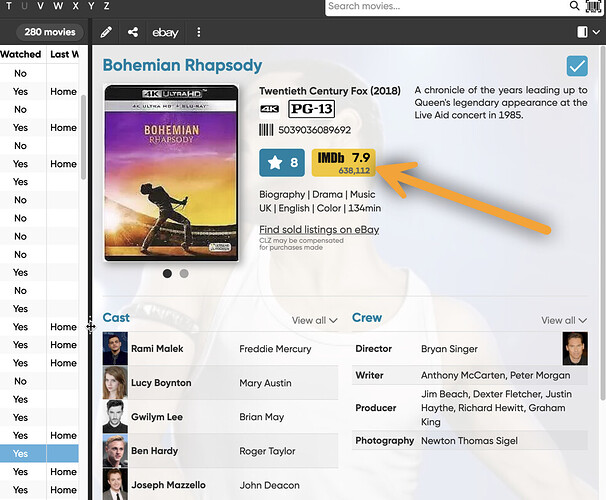Open the three-dot more options menu
The height and width of the screenshot is (500, 606).
click(198, 33)
